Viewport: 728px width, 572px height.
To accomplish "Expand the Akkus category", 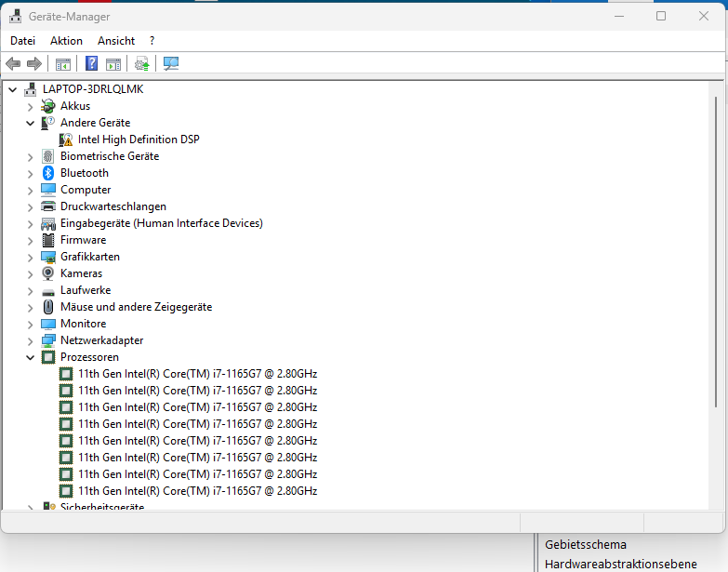I will (x=30, y=107).
